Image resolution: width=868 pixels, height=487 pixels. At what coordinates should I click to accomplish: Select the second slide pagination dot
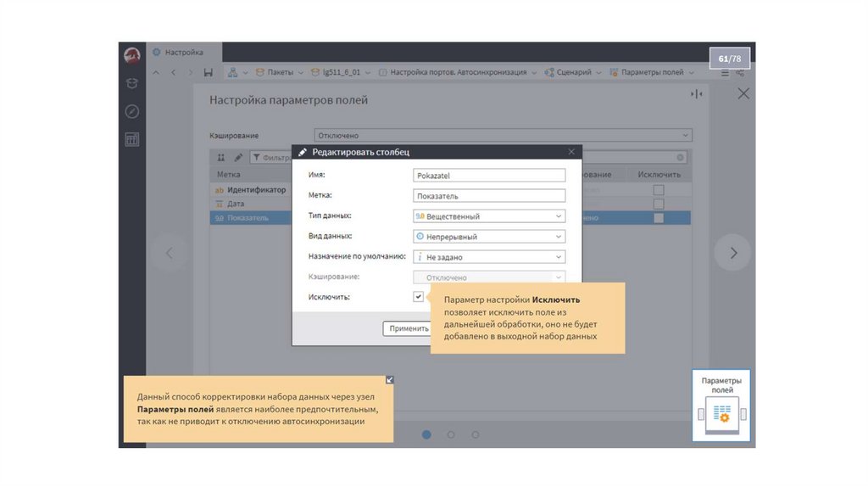point(451,434)
